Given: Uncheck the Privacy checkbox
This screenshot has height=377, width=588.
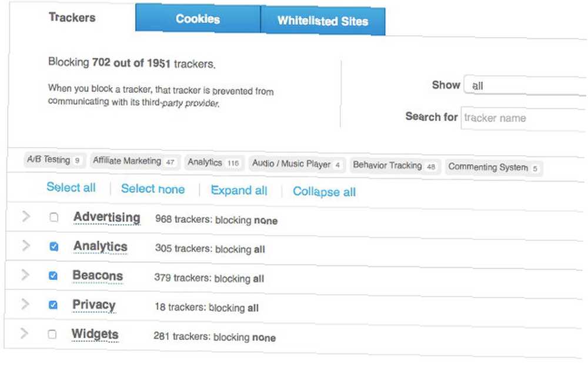Looking at the screenshot, I should click(54, 305).
